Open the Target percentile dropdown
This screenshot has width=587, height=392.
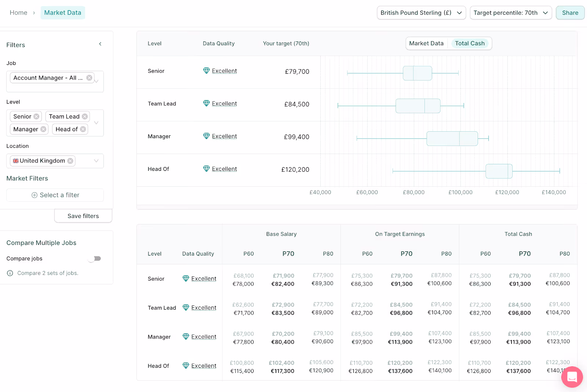tap(511, 12)
